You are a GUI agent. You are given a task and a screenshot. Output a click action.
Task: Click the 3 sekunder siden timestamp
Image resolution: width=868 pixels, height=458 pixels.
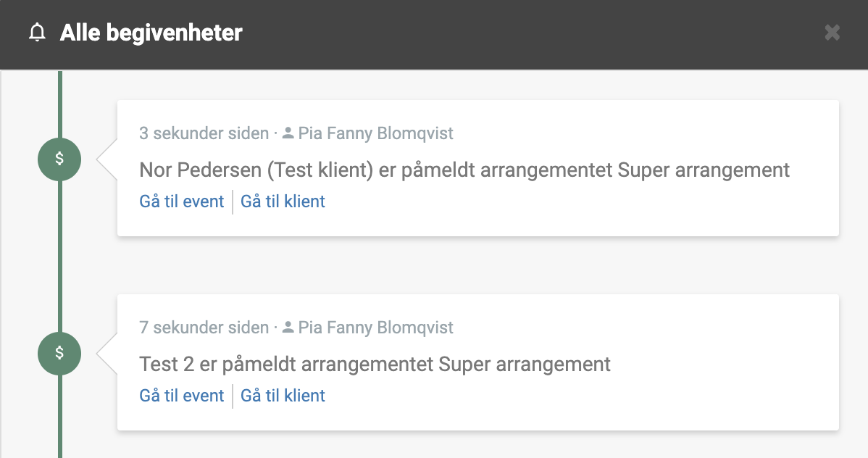tap(204, 133)
